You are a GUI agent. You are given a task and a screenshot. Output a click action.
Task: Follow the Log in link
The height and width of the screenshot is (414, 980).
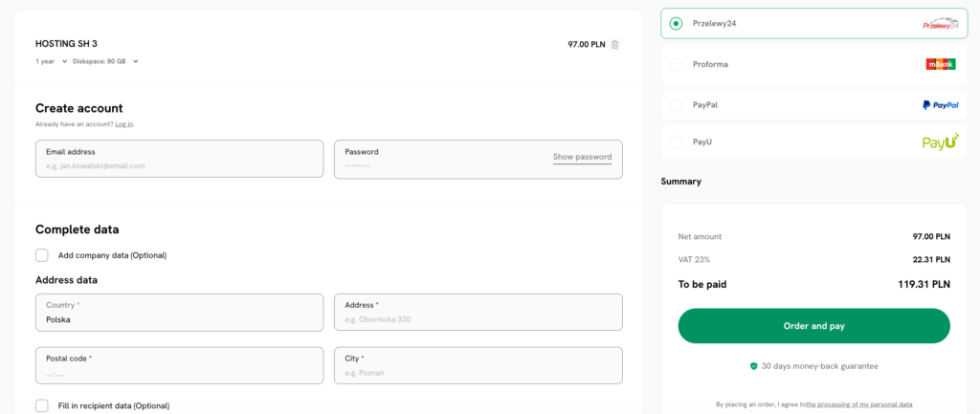point(123,124)
